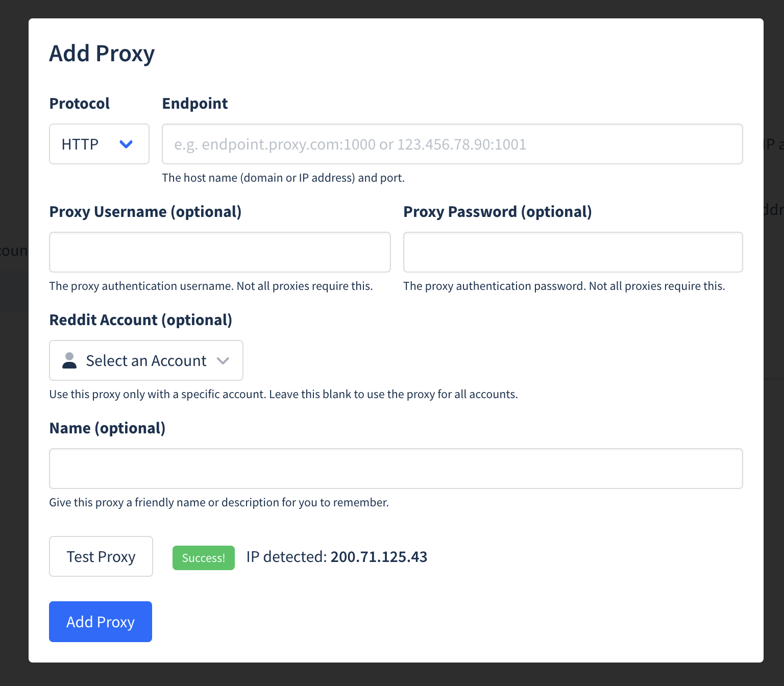Click the Protocol field label
Viewport: 784px width, 686px height.
pyautogui.click(x=80, y=104)
